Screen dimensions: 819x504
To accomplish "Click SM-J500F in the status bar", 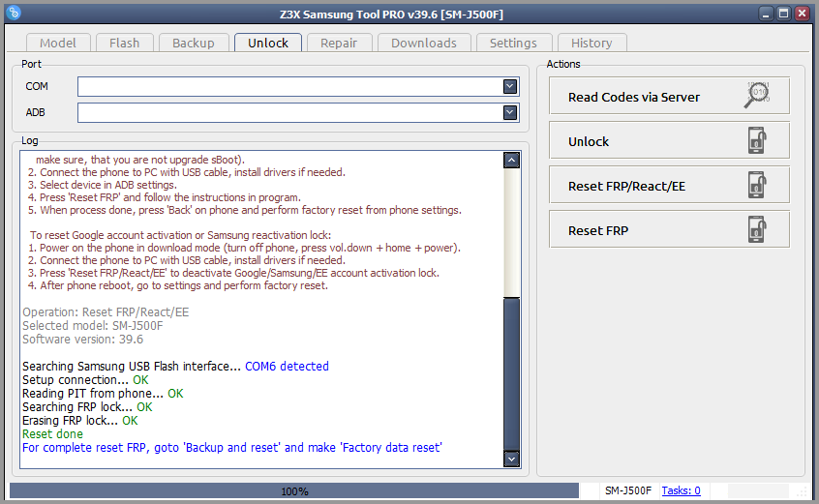I will [628, 490].
